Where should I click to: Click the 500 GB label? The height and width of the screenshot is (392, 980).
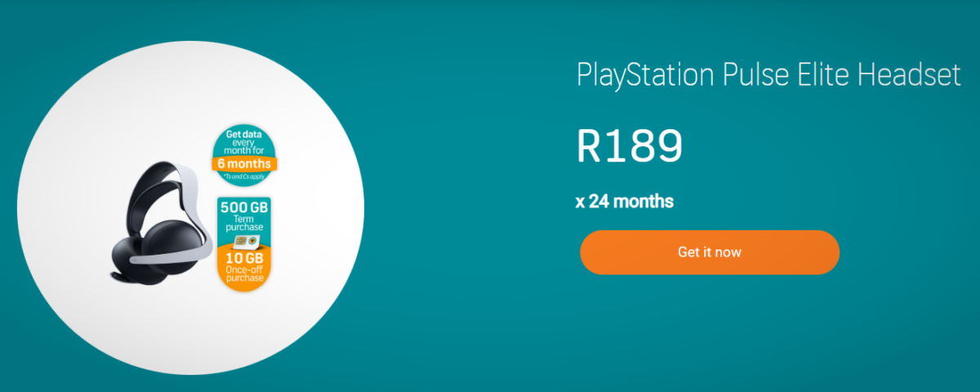tap(244, 206)
